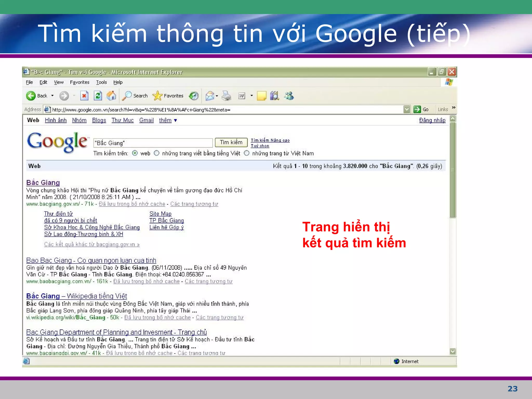Screen dimensions: 532x399
Task: Click in the Google search input field
Action: click(x=153, y=143)
